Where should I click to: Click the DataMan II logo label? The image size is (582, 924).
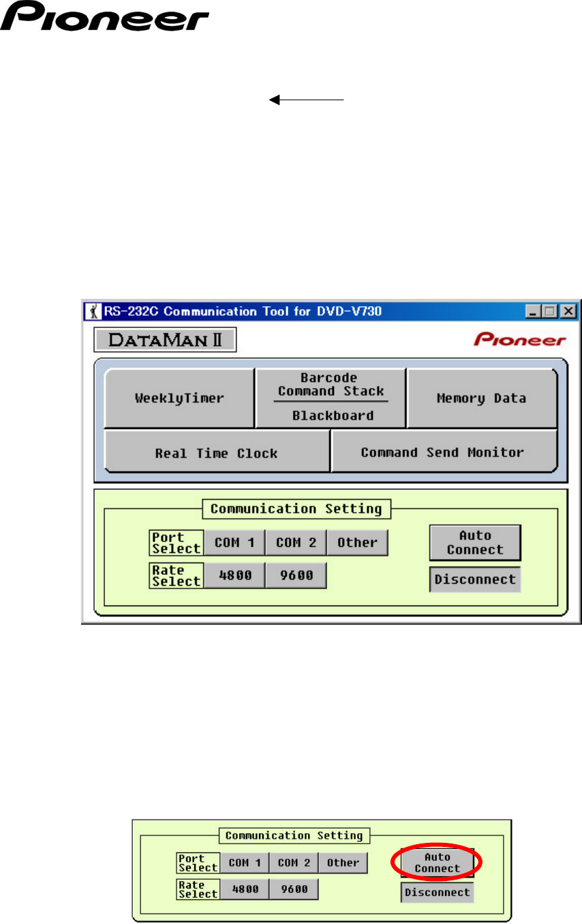click(164, 340)
